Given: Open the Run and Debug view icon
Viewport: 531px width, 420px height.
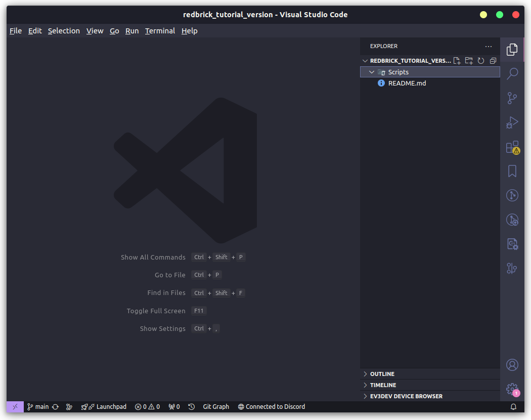Looking at the screenshot, I should pyautogui.click(x=512, y=123).
